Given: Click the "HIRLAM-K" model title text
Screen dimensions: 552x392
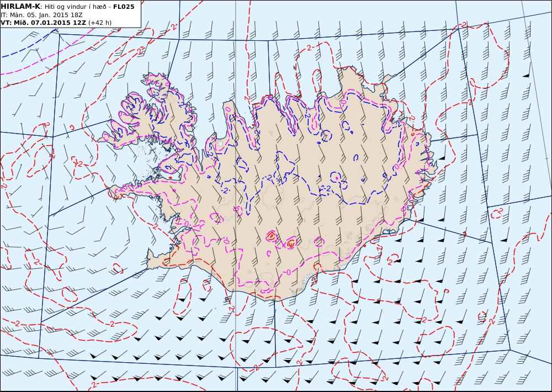Looking at the screenshot, I should [x=20, y=7].
